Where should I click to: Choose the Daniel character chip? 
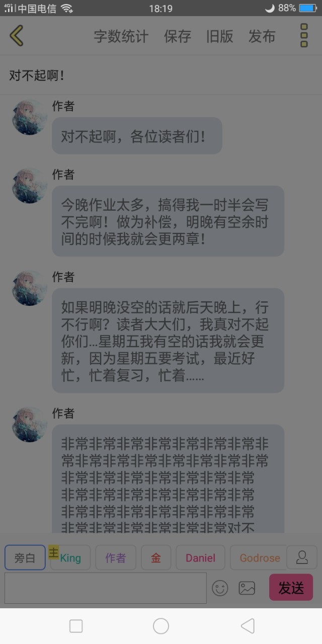(x=200, y=558)
